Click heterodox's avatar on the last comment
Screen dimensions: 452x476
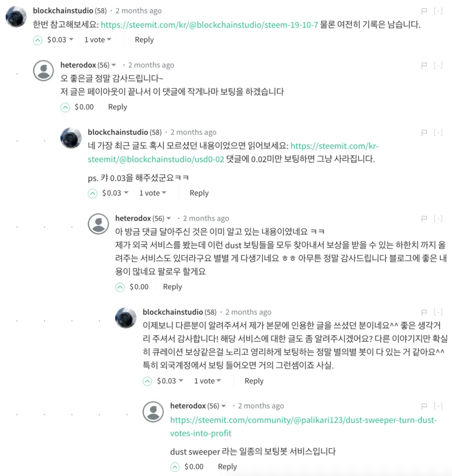153,412
